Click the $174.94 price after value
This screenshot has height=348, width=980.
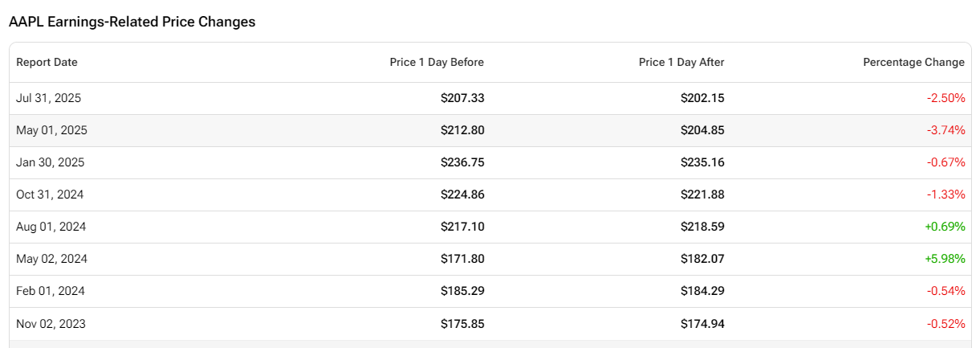point(702,324)
